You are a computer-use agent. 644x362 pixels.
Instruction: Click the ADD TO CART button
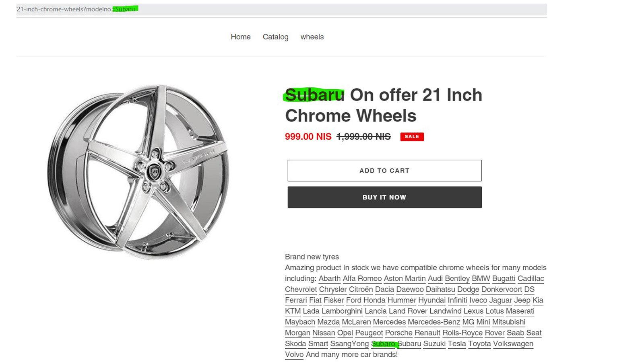click(384, 170)
